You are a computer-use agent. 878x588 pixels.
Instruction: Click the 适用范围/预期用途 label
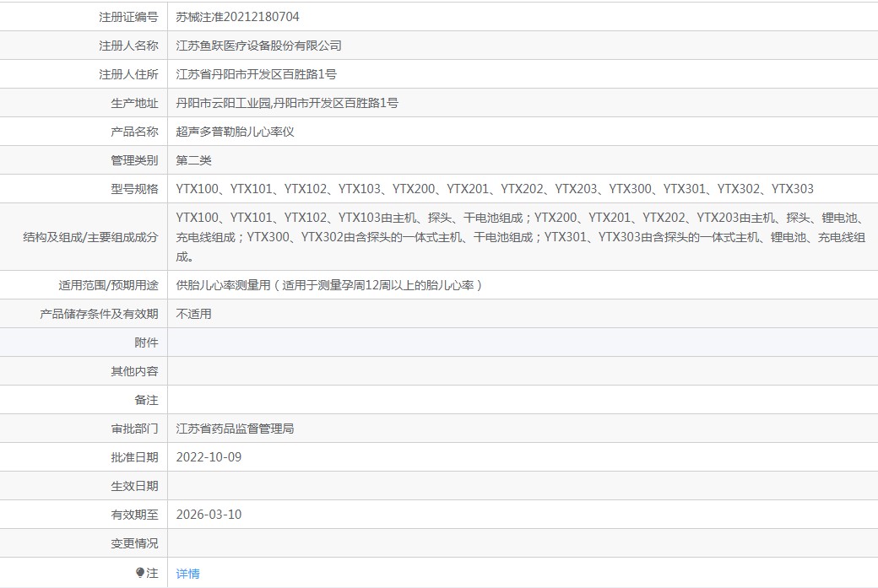point(109,285)
